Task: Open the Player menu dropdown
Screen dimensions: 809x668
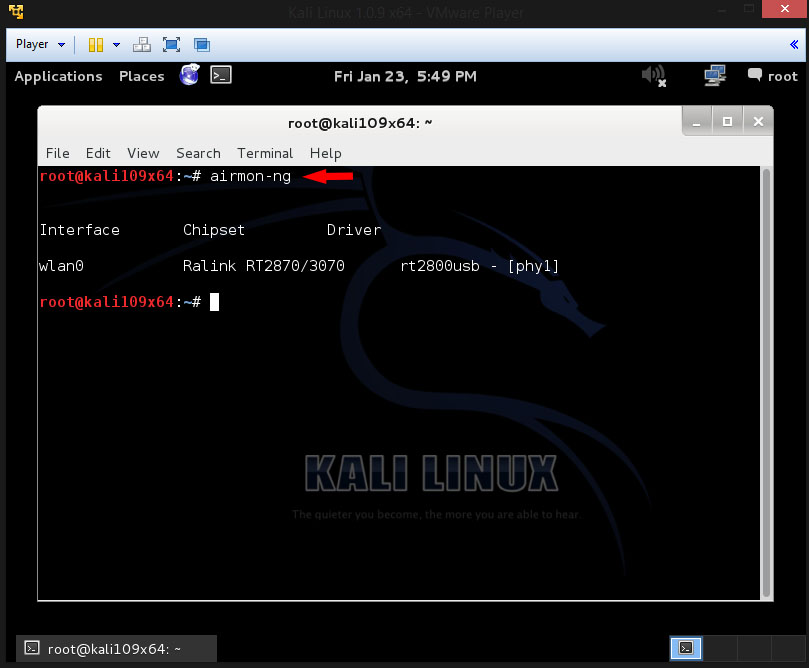Action: (x=40, y=44)
